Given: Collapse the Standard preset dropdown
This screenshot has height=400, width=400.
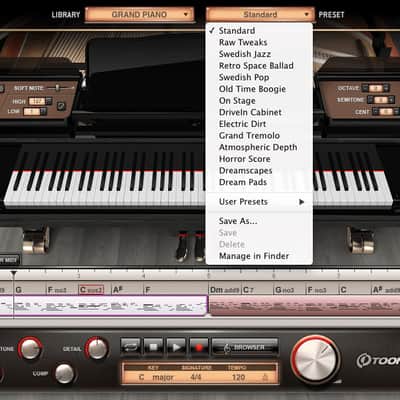Looking at the screenshot, I should pos(260,14).
